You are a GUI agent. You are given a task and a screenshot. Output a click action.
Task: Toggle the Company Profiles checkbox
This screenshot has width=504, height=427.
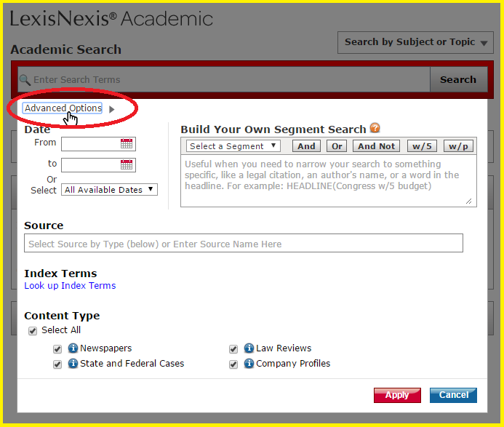click(233, 364)
